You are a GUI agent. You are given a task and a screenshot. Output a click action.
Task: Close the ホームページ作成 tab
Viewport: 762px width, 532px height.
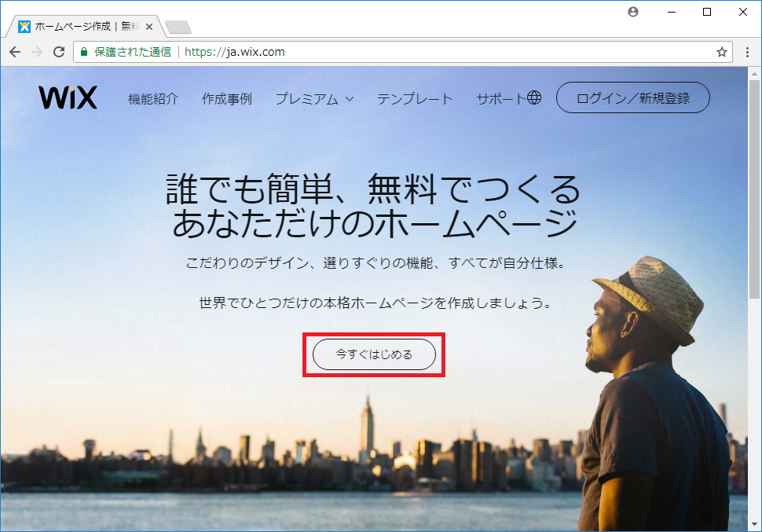[149, 27]
